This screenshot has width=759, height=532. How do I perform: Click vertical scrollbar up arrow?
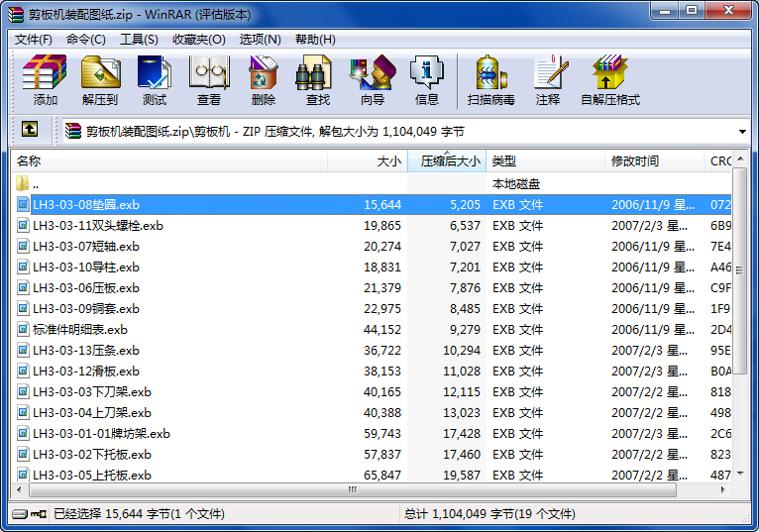pyautogui.click(x=739, y=159)
